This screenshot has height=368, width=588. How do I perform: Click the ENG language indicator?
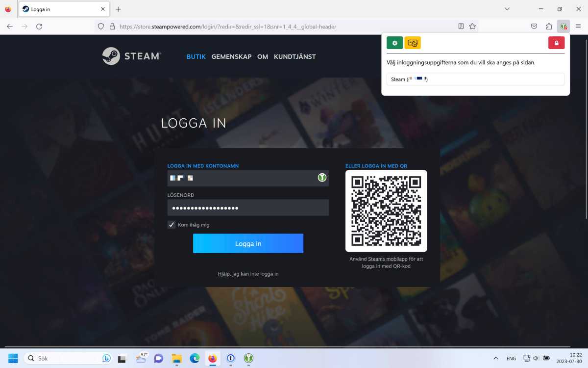511,359
